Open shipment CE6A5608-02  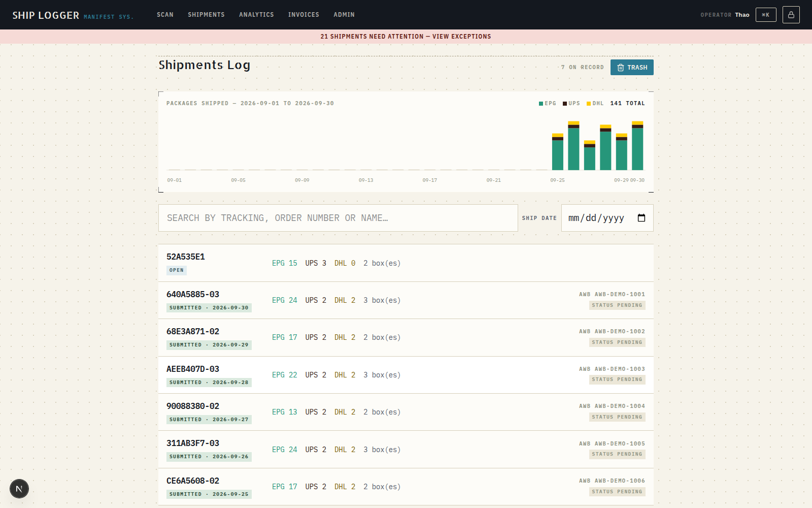[x=406, y=487]
